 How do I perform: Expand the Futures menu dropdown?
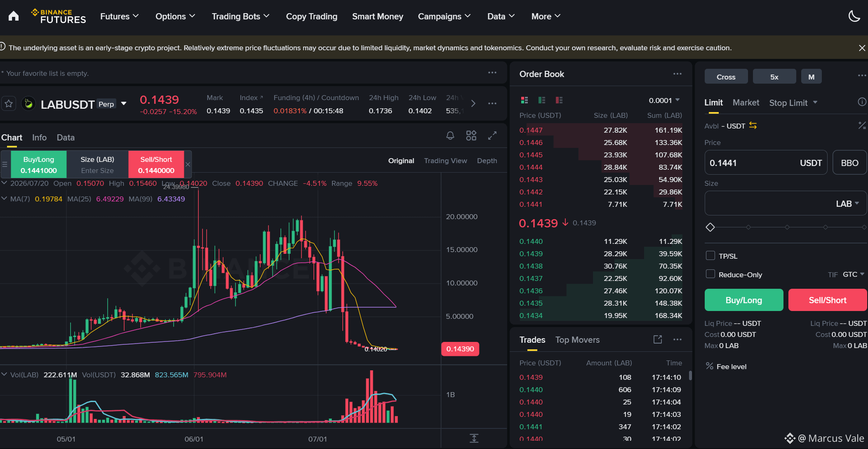[x=119, y=16]
